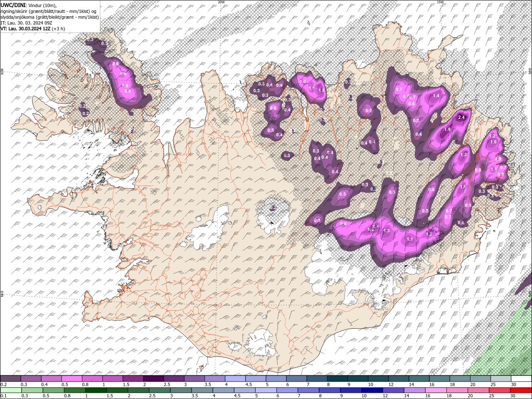Click the 'rigning/skúrir' legend description line
The height and width of the screenshot is (399, 532).
click(49, 11)
